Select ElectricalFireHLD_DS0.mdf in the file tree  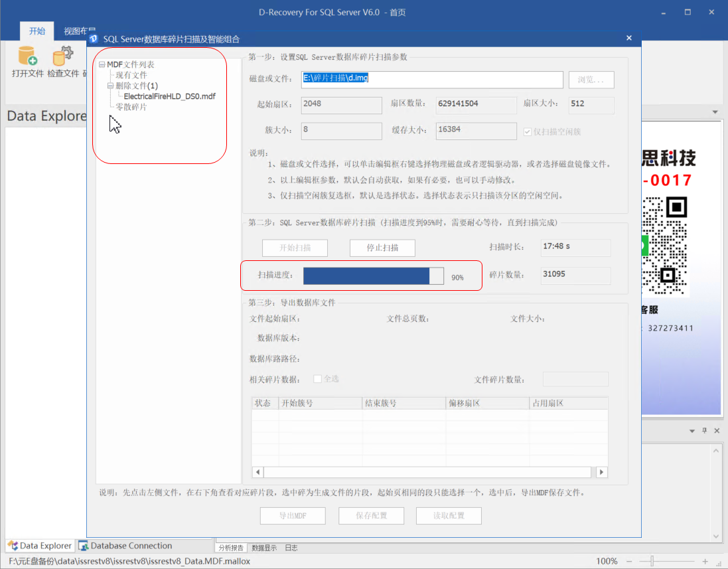[169, 97]
